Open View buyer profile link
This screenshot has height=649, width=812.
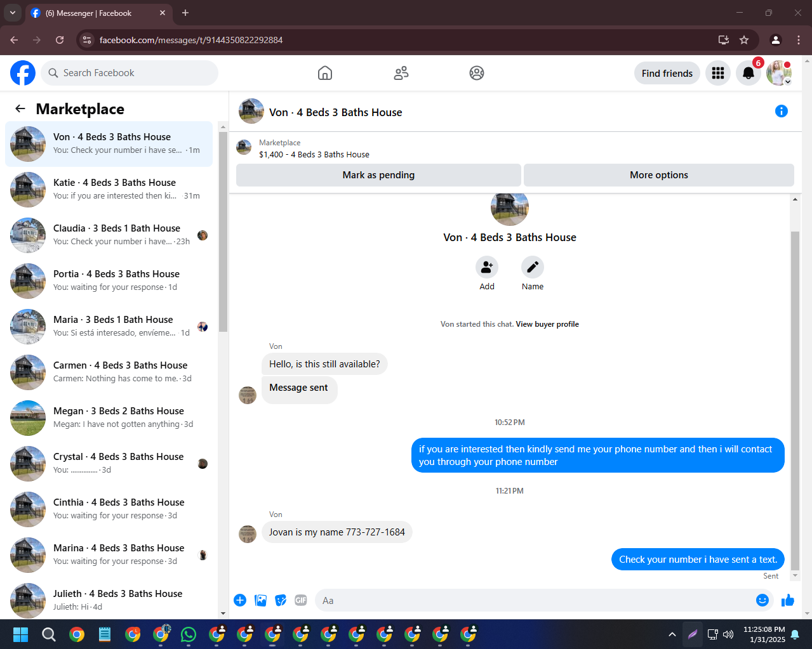(547, 324)
